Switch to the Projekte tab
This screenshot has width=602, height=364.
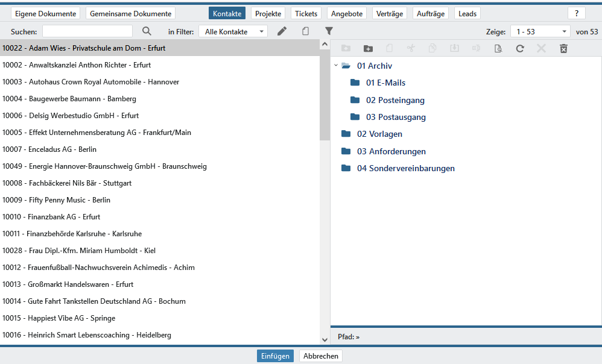coord(268,13)
